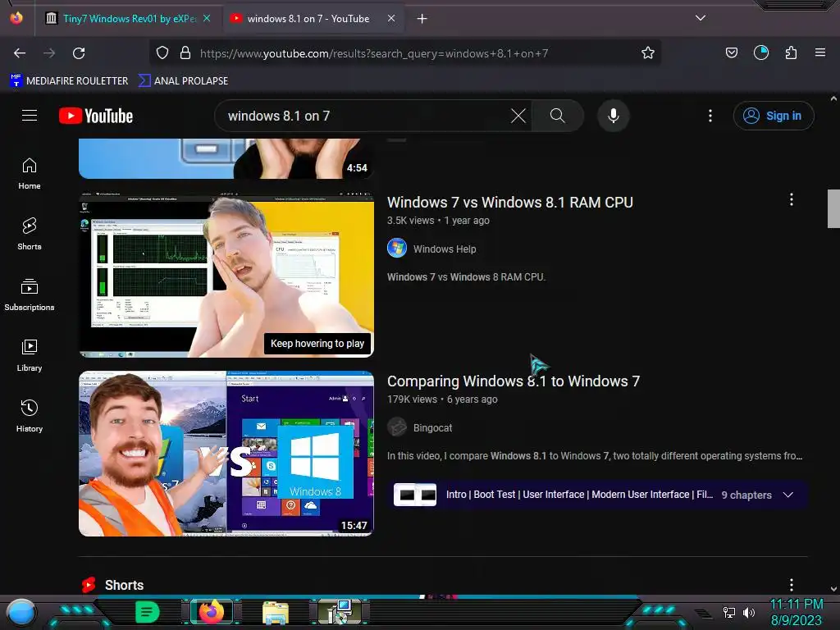This screenshot has height=630, width=840.
Task: Play the Windows 8 vs 7 thumbnail, 15:47
Action: click(226, 453)
